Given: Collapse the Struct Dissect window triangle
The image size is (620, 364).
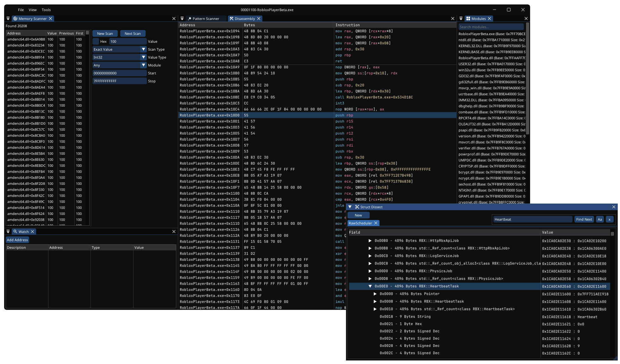Looking at the screenshot, I should pyautogui.click(x=350, y=207).
